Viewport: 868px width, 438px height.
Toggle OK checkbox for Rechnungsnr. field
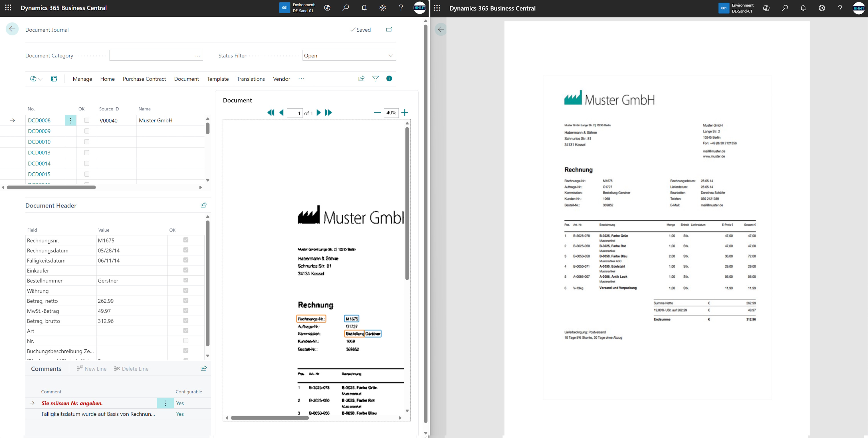click(x=186, y=240)
